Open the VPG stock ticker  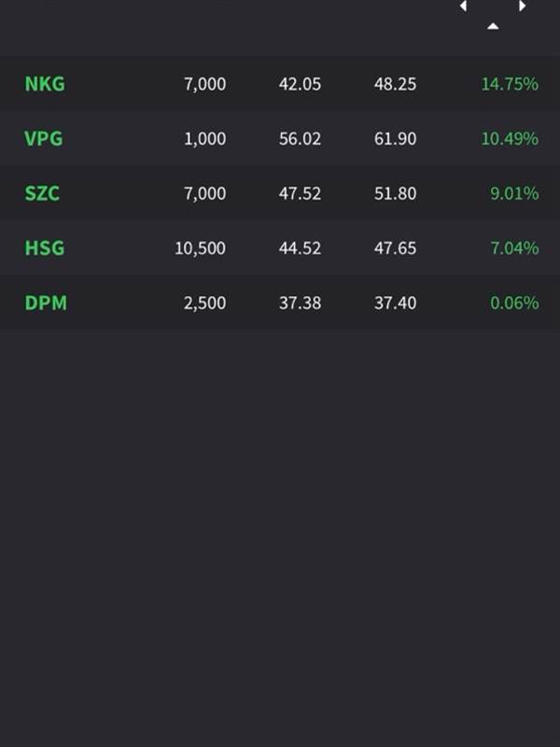44,138
